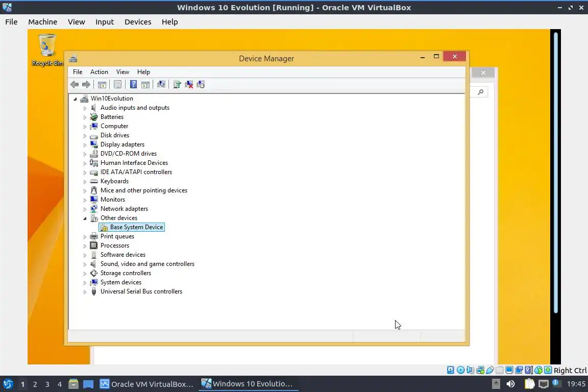Expand Sound, video and game controllers
Screen dimensions: 588x392
[85, 264]
